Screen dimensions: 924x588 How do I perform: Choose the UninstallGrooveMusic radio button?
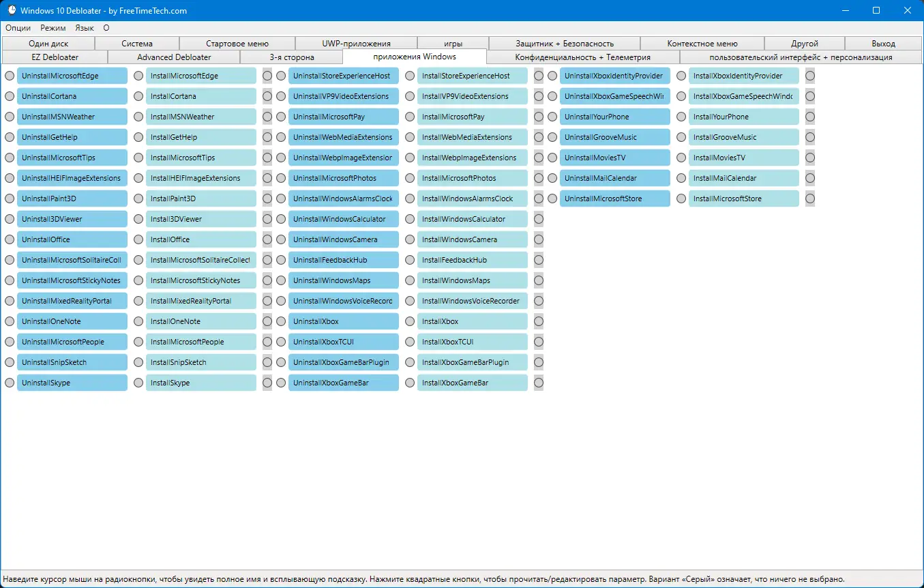(552, 137)
